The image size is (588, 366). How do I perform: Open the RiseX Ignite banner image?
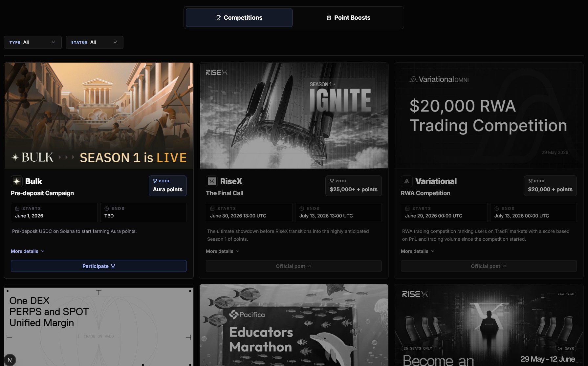[294, 115]
